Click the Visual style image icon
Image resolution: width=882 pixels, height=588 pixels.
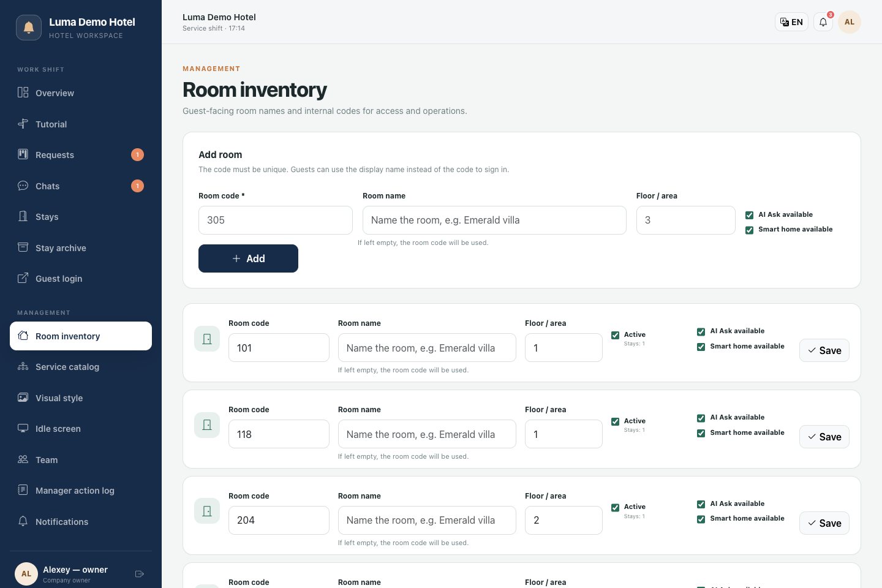point(23,398)
